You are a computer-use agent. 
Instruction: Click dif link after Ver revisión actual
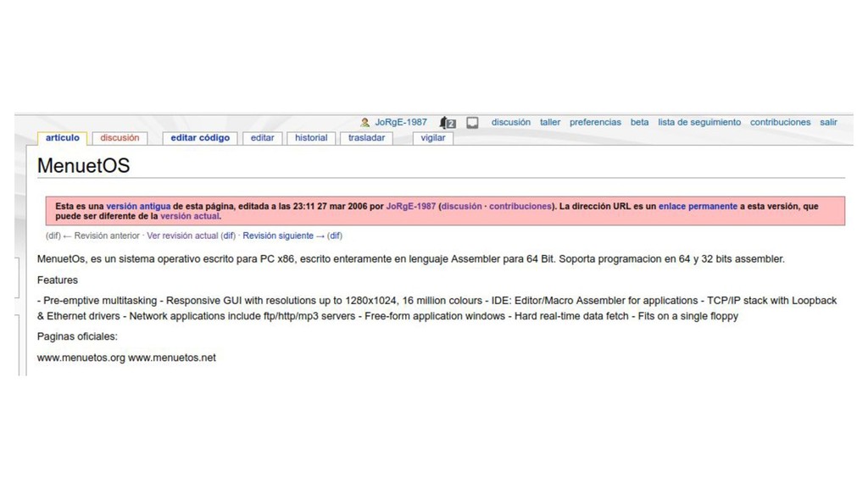[228, 236]
